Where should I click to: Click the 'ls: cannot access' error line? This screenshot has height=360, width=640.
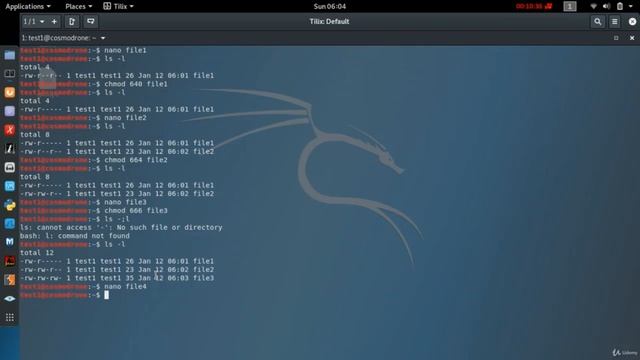[x=121, y=227]
